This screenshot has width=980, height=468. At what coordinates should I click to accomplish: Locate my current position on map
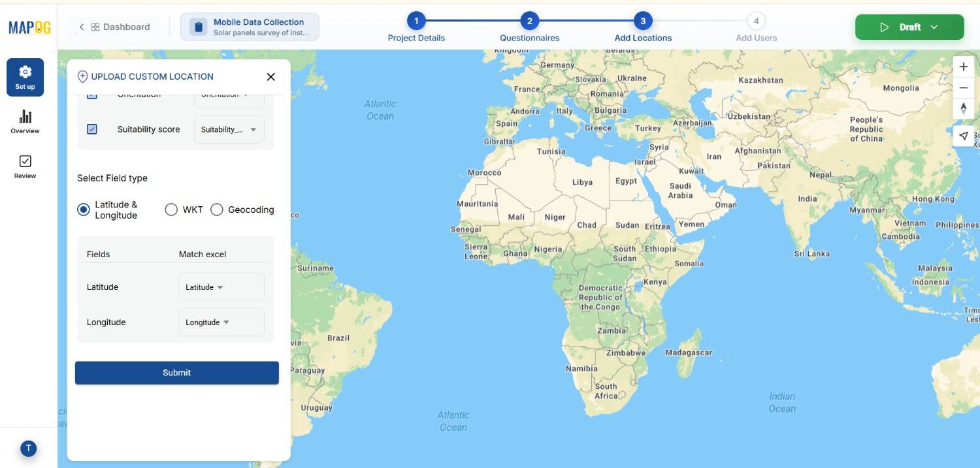pyautogui.click(x=963, y=136)
